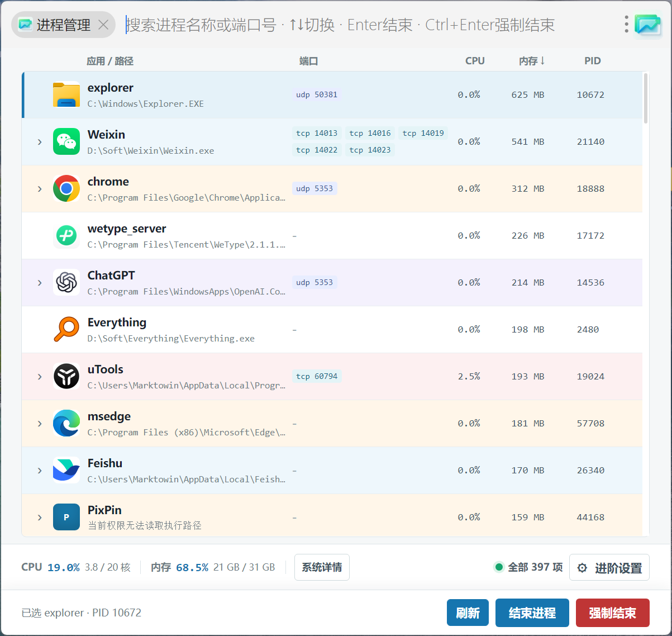672x636 pixels.
Task: Click the Feishu app icon
Action: [66, 470]
